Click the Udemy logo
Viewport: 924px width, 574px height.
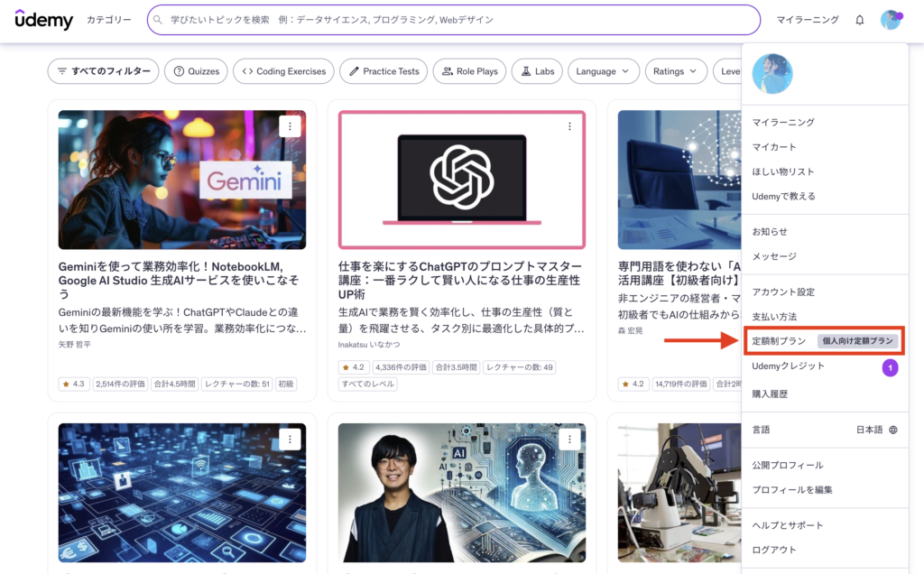(43, 19)
